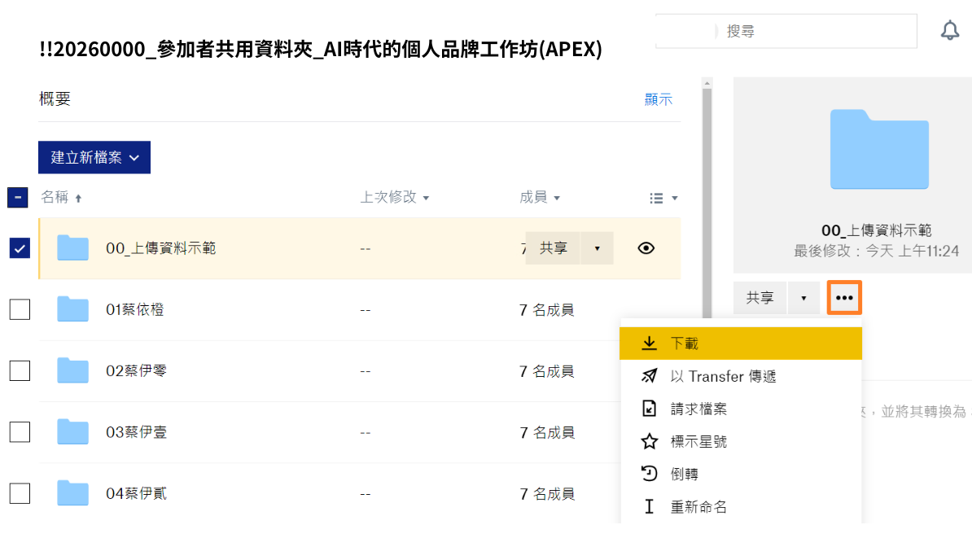Click the star icon next to 標示星號
The image size is (972, 560).
pyautogui.click(x=649, y=442)
